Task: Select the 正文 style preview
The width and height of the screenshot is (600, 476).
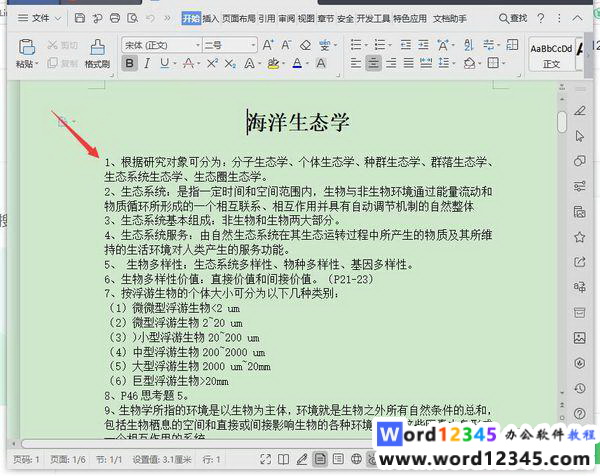Action: point(551,54)
